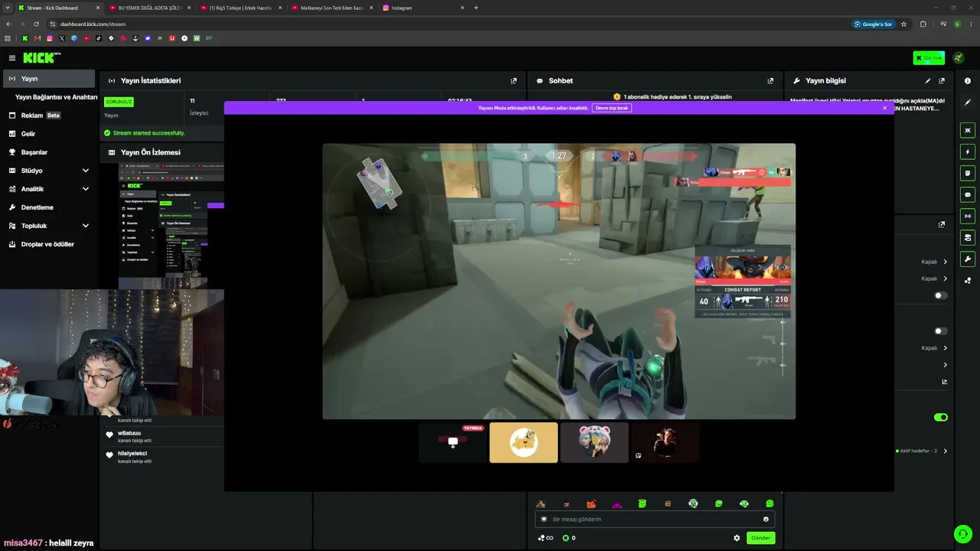The image size is (980, 551).
Task: Open chat settings gear icon
Action: (x=737, y=538)
